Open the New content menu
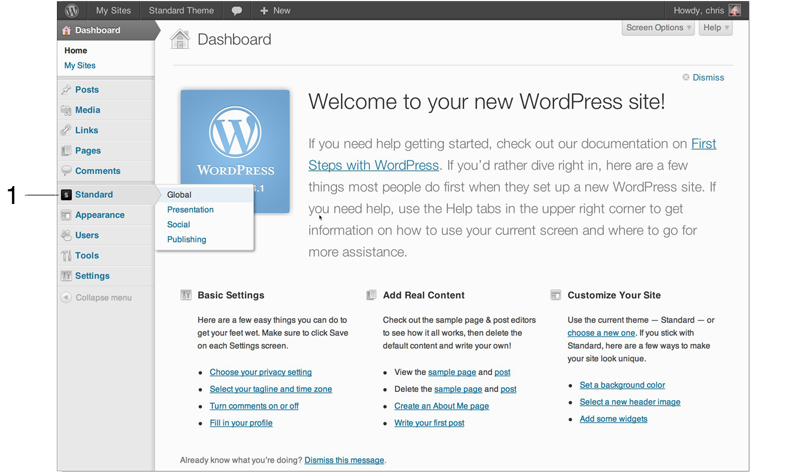 275,10
